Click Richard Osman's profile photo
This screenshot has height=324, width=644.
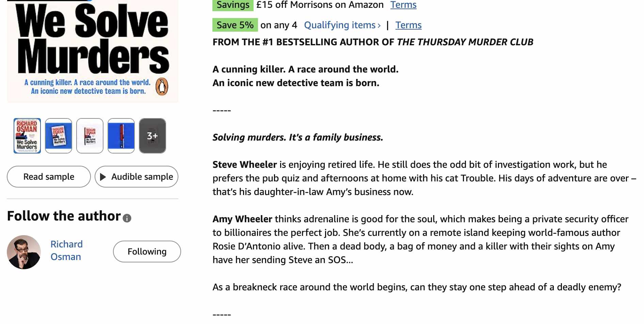coord(24,252)
